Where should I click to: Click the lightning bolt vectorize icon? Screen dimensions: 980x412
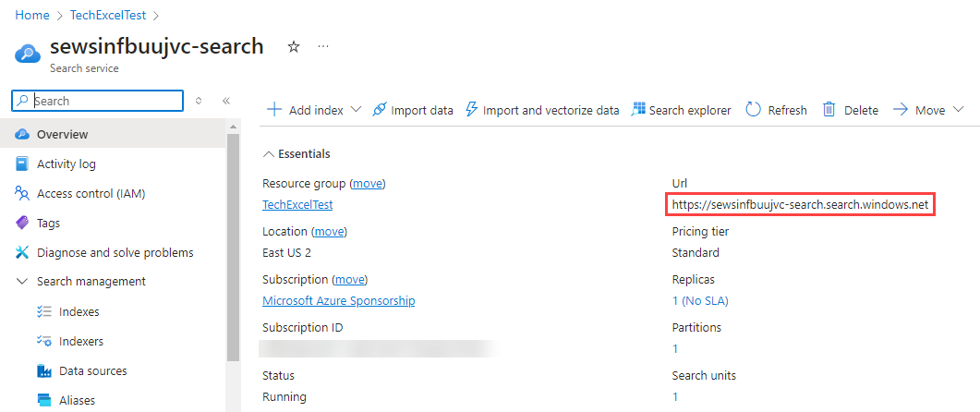(x=472, y=110)
